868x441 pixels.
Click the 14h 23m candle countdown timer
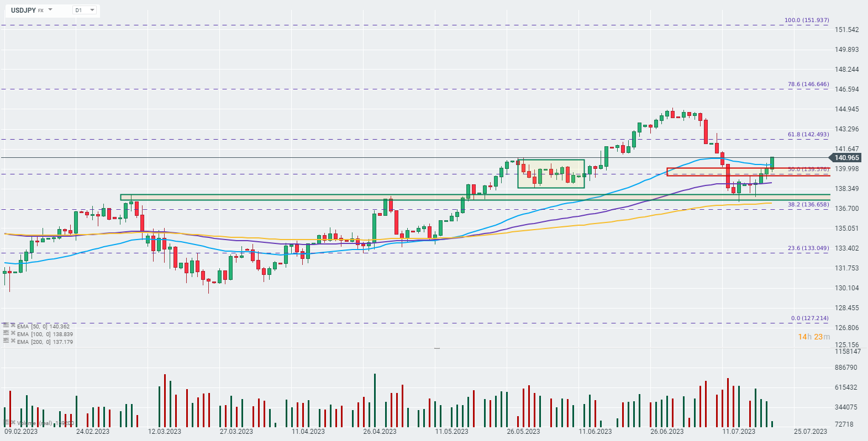pos(813,337)
